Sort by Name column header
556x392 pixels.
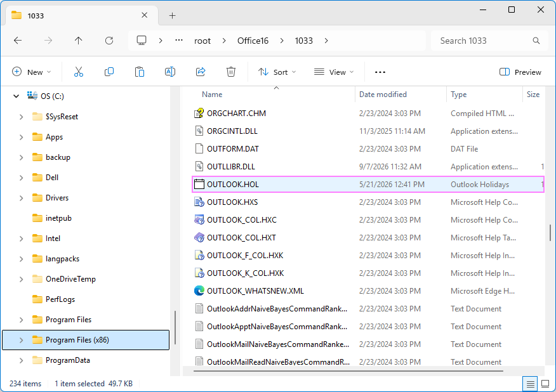point(212,95)
